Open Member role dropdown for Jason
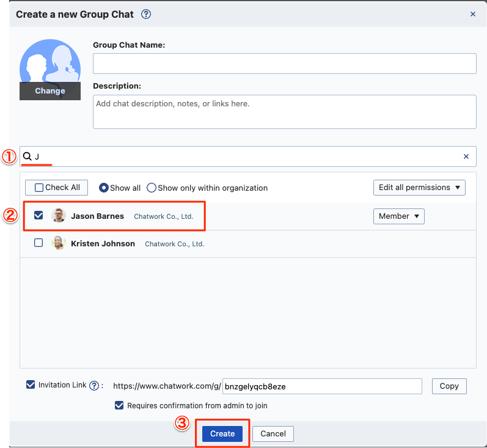This screenshot has height=448, width=487. click(399, 216)
